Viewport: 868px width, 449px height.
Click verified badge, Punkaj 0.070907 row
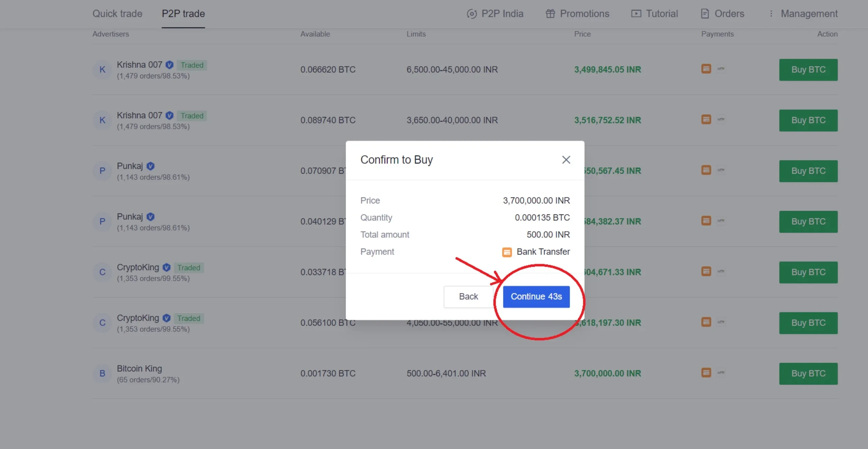151,166
